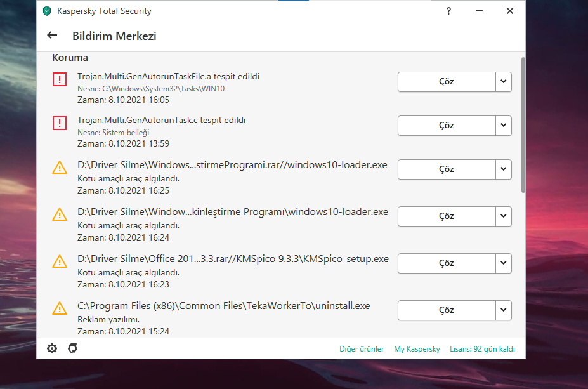588x389 pixels.
Task: Expand dropdown arrow for GenAutorunTask.c threat
Action: [x=503, y=126]
